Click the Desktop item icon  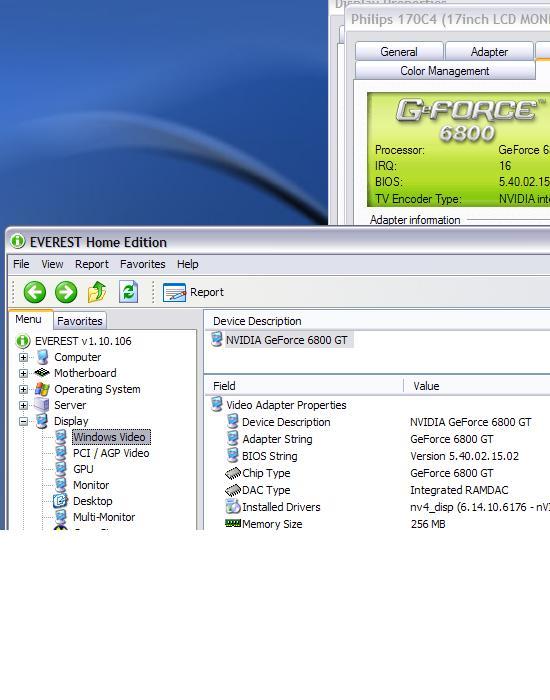point(60,501)
